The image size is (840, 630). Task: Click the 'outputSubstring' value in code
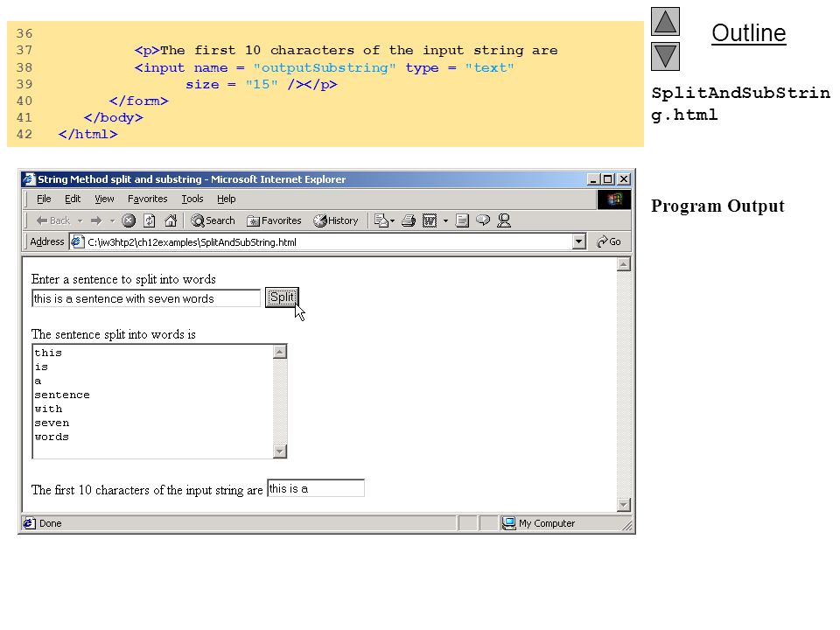(325, 67)
